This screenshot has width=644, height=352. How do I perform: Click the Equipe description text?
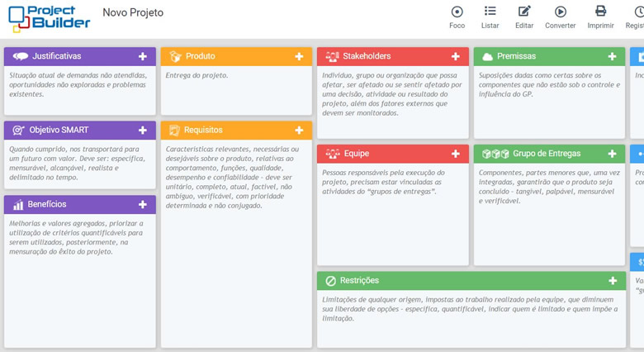(383, 182)
